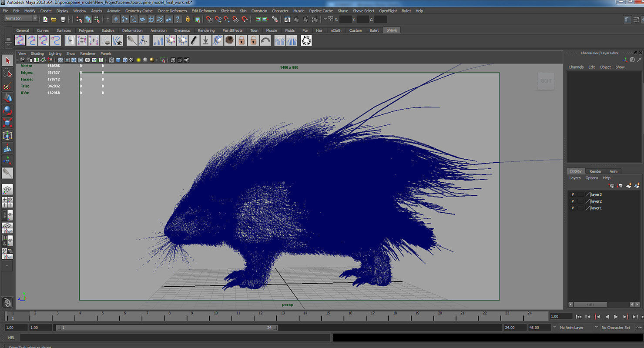Toggle layer2 visibility V box
This screenshot has height=348, width=644.
pos(573,201)
